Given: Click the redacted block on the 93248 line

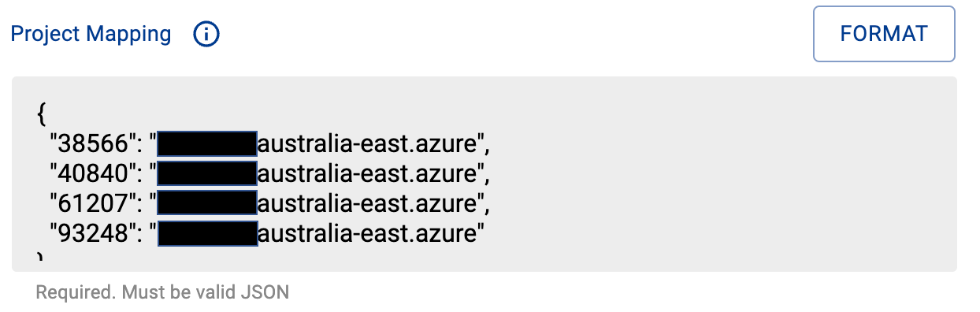Looking at the screenshot, I should click(207, 233).
